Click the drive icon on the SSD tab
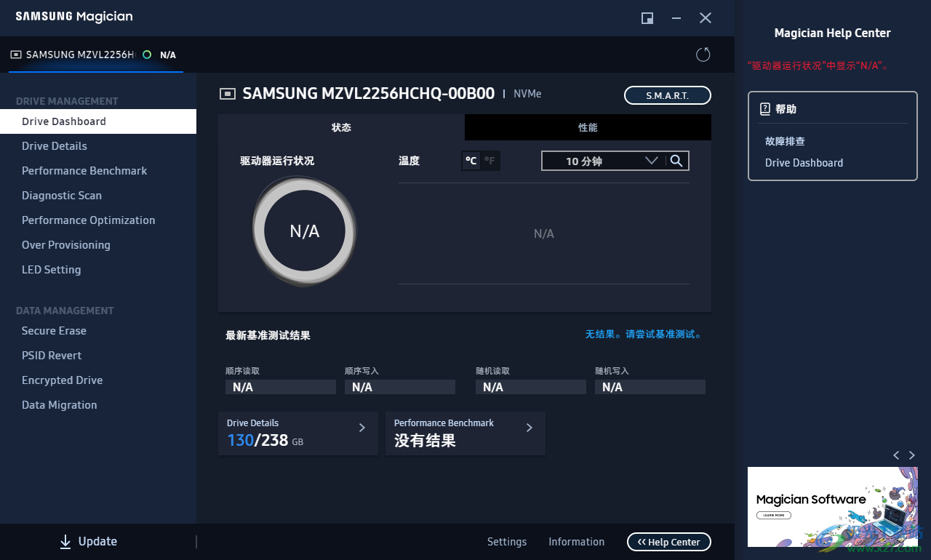The height and width of the screenshot is (560, 931). 16,54
